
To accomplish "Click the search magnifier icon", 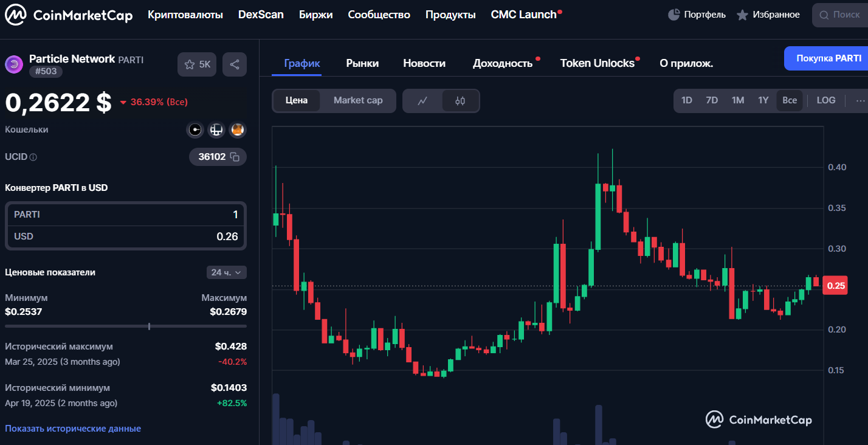I will pyautogui.click(x=824, y=15).
